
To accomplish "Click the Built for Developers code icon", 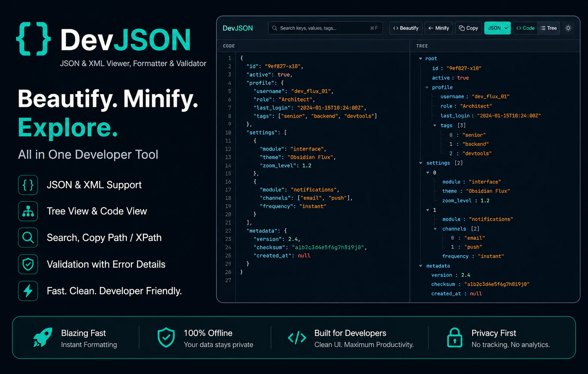I will click(297, 338).
